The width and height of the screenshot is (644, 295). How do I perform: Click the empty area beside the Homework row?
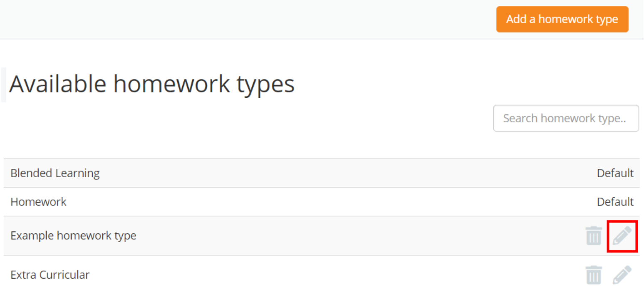tap(291, 202)
